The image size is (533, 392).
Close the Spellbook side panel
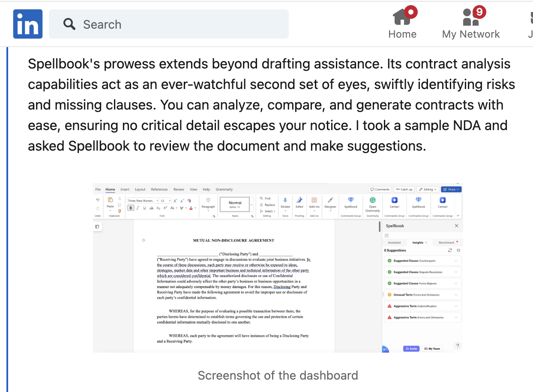pyautogui.click(x=456, y=226)
